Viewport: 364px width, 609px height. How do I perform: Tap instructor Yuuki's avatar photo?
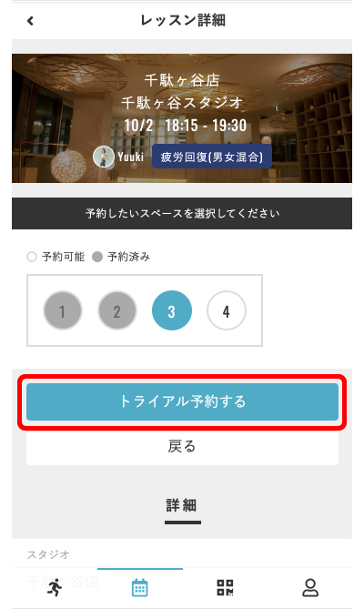pyautogui.click(x=104, y=157)
